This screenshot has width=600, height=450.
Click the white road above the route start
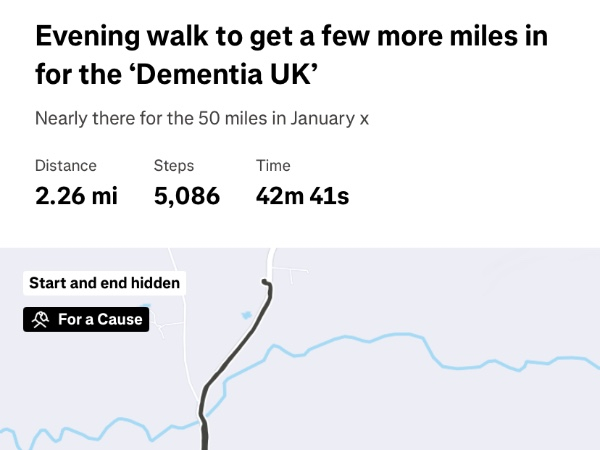[268, 262]
